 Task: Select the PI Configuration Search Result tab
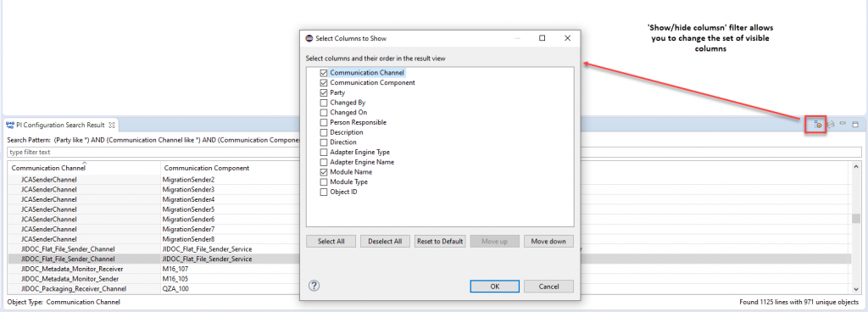coord(60,125)
